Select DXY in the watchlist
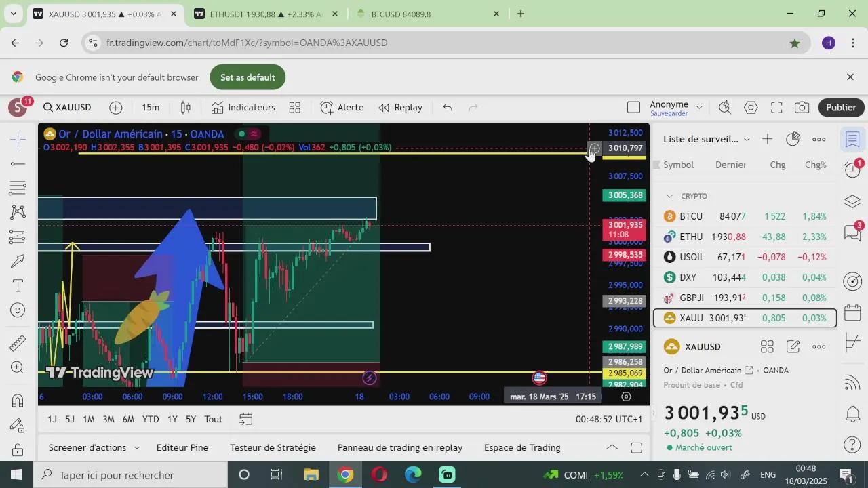The image size is (868, 488). [x=745, y=277]
